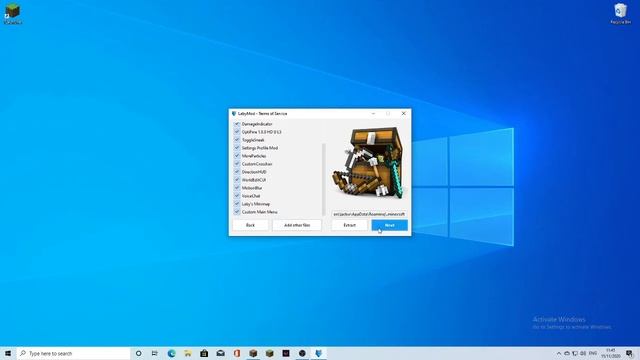Toggle the CustomCrosshair addon checkbox

click(237, 164)
